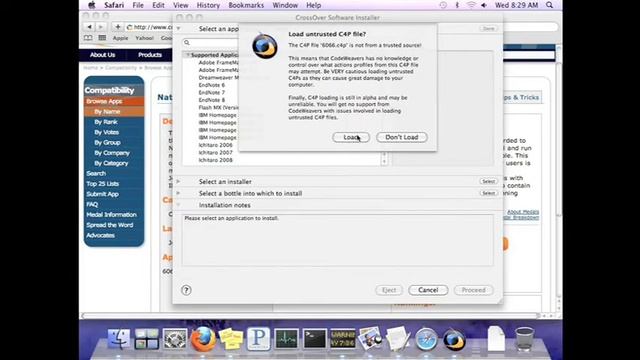This screenshot has height=360, width=640.
Task: Open the Trash in the Dock
Action: 524,339
